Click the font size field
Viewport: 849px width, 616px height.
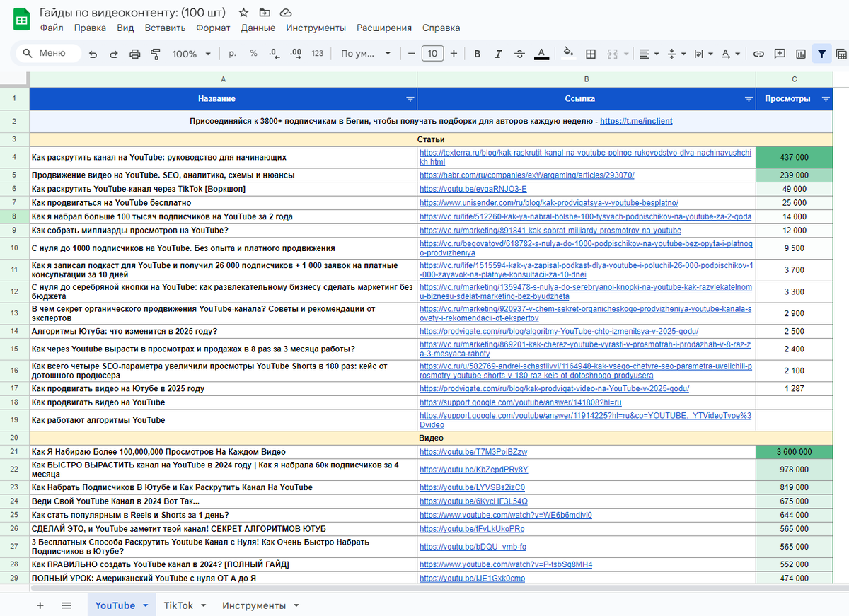click(x=432, y=54)
